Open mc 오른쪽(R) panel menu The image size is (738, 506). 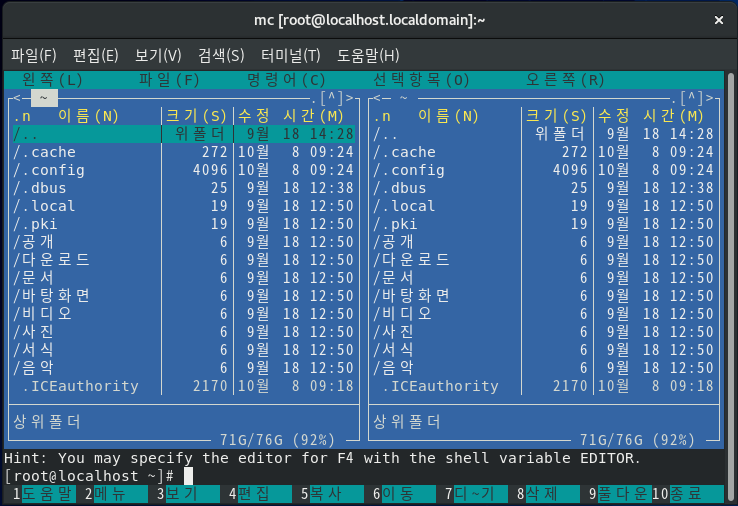(x=565, y=80)
